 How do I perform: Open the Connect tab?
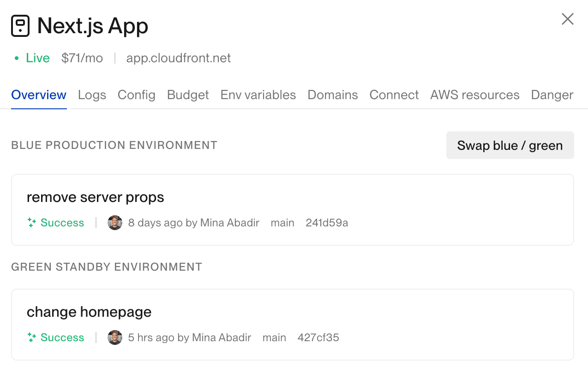pos(394,95)
